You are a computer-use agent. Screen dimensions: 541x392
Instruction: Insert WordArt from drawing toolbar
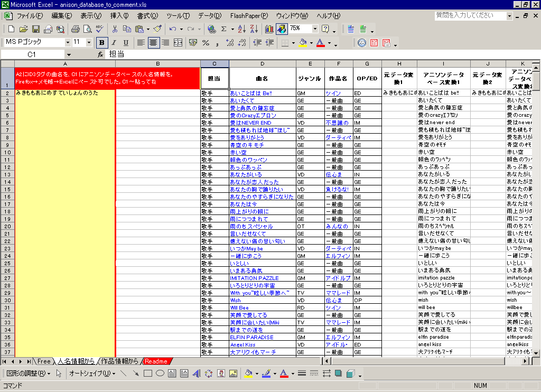(x=197, y=374)
